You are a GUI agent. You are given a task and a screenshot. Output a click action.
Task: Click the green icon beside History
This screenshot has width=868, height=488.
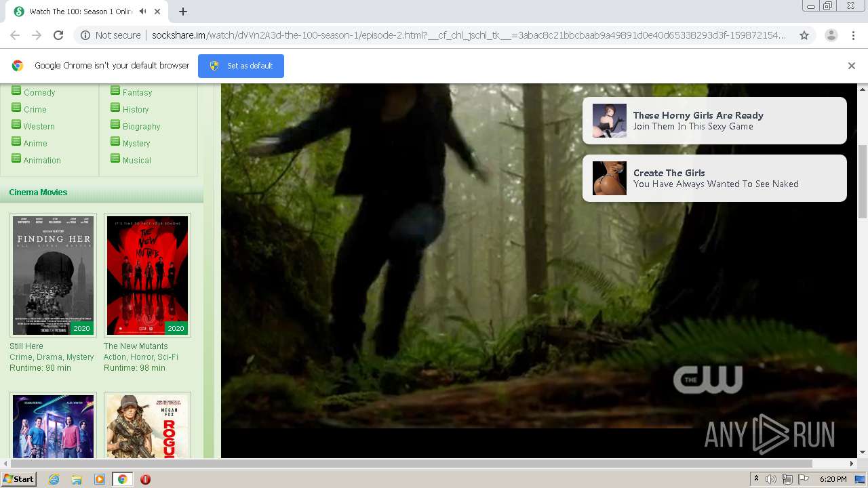[x=115, y=107]
